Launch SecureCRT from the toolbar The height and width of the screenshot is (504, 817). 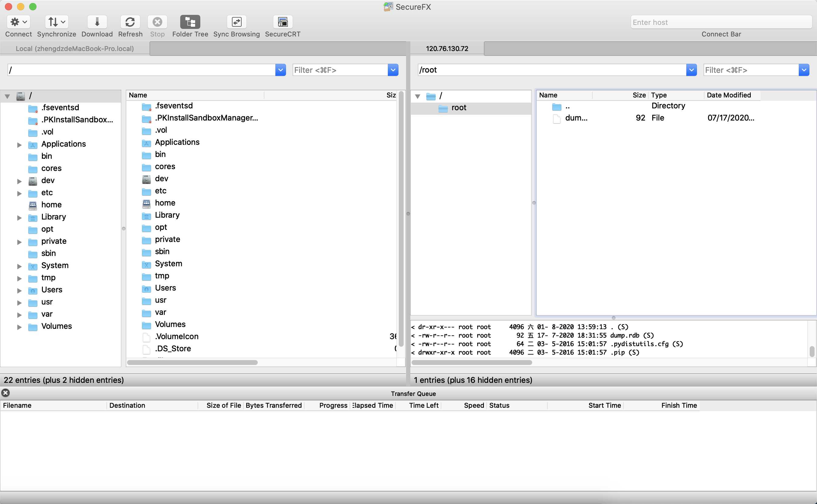pyautogui.click(x=282, y=22)
